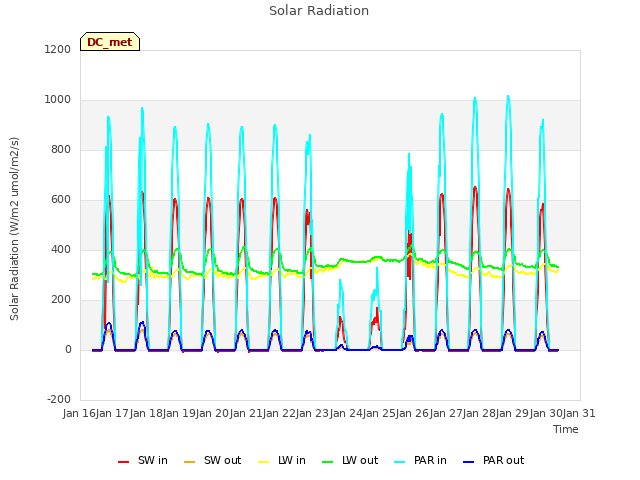Screen dimensions: 640x480
Task: Click the green LW out legend swatch
Action: click(327, 462)
